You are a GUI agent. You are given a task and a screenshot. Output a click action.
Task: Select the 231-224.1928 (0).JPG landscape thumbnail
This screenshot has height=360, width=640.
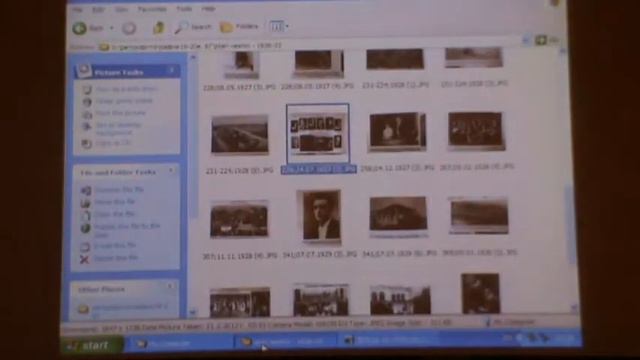240,134
